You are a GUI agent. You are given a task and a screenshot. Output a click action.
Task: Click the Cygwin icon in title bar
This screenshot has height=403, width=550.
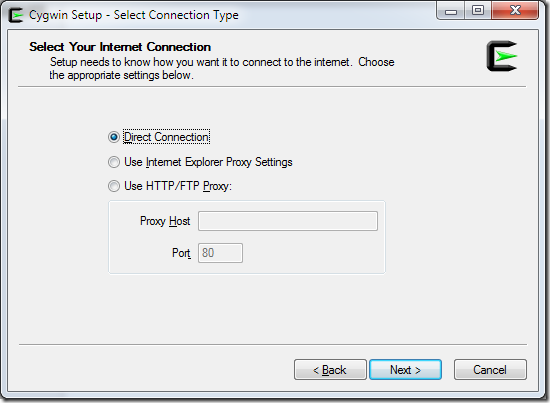click(x=16, y=15)
